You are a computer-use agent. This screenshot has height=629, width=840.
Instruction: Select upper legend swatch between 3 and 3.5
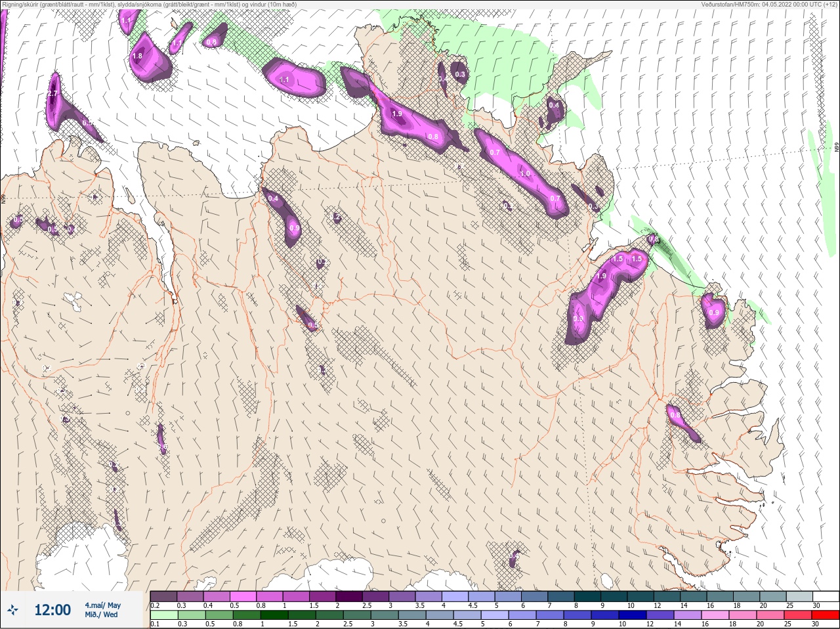click(402, 596)
